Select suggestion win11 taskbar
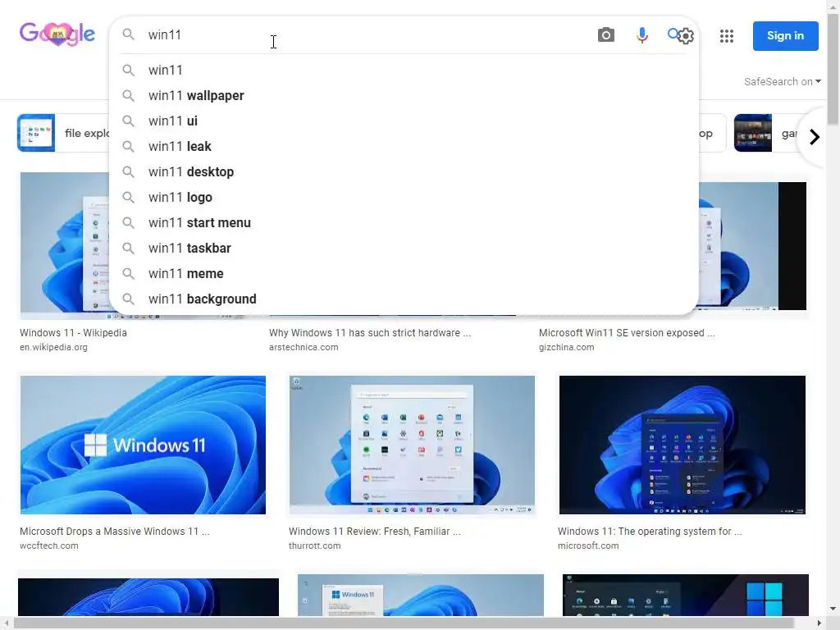Screen dimensions: 840x630 pos(404,248)
